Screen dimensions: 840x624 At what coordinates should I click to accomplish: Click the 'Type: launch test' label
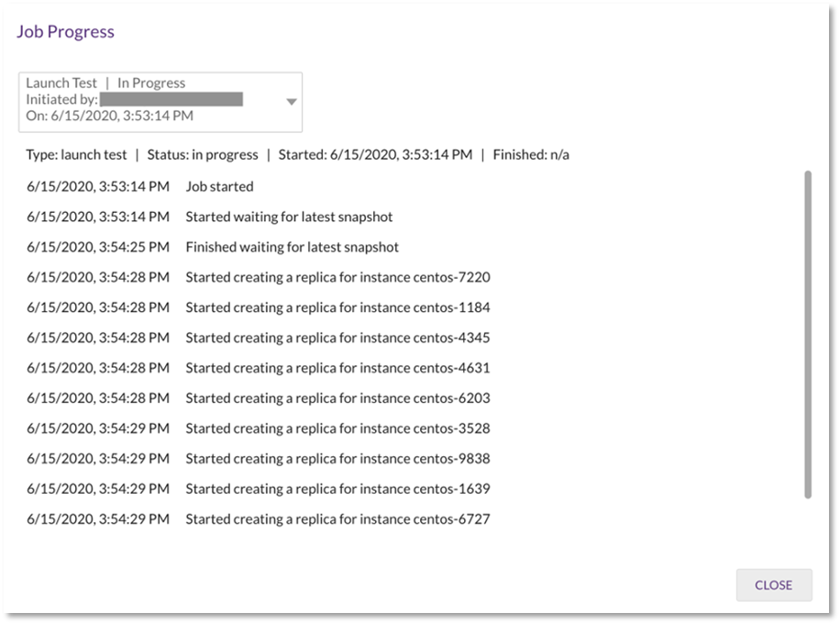click(x=76, y=155)
